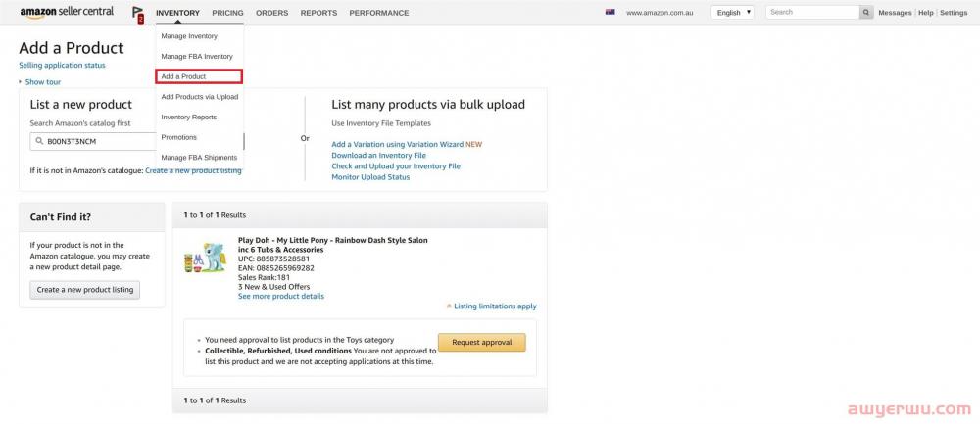Open the PRICING menu
This screenshot has width=980, height=424.
coord(227,13)
